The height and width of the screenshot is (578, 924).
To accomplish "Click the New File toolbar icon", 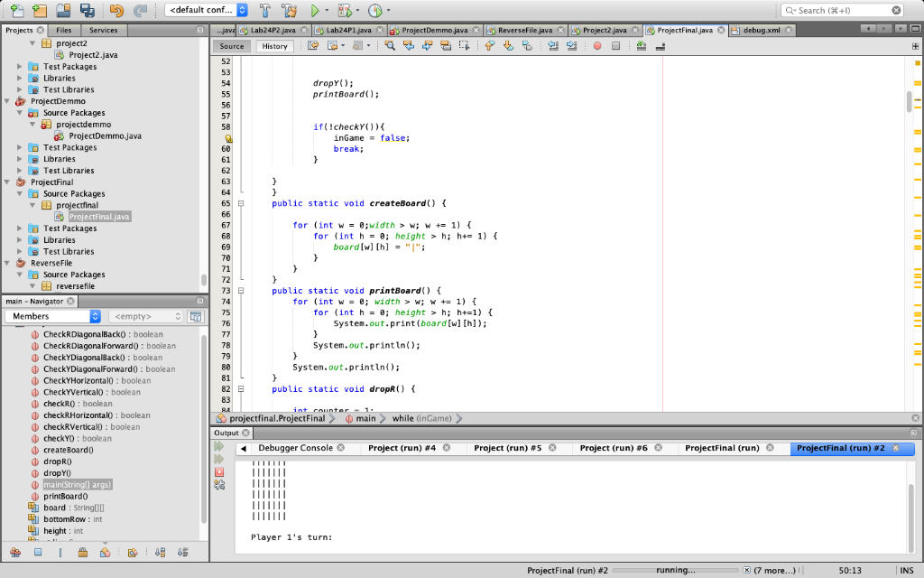I will (x=17, y=10).
